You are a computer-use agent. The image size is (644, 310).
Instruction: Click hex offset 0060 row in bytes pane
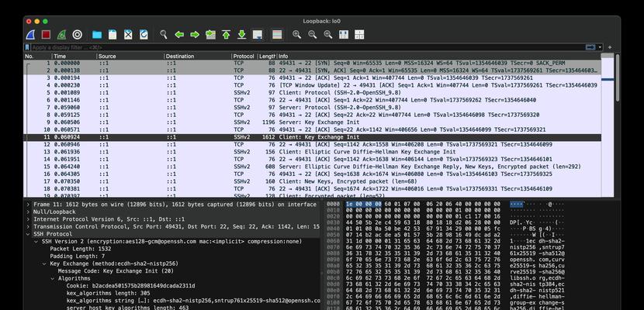pos(423,241)
